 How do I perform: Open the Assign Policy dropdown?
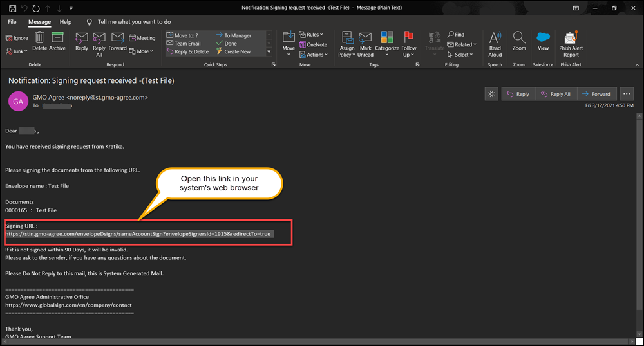[x=347, y=44]
